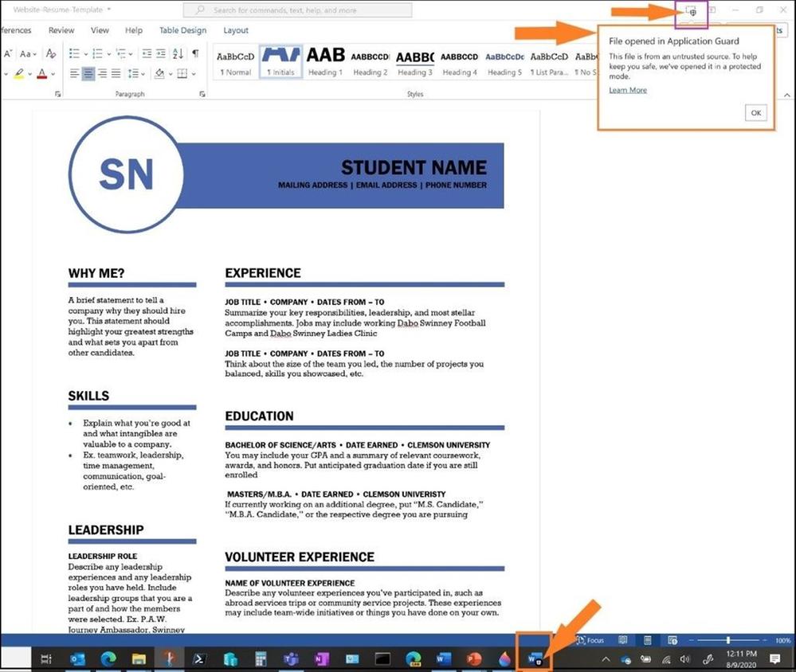Toggle Show/Hide paragraph marks
This screenshot has height=672, width=796.
coord(195,53)
